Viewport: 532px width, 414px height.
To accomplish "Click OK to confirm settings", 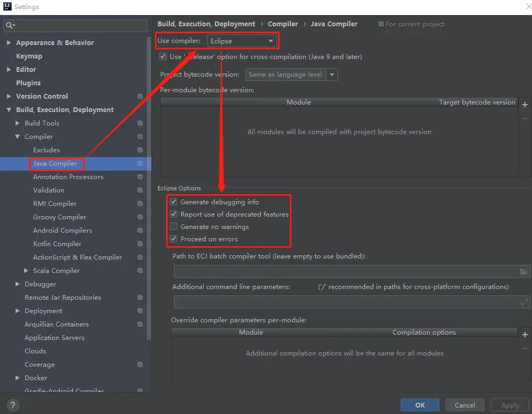I will pyautogui.click(x=419, y=405).
